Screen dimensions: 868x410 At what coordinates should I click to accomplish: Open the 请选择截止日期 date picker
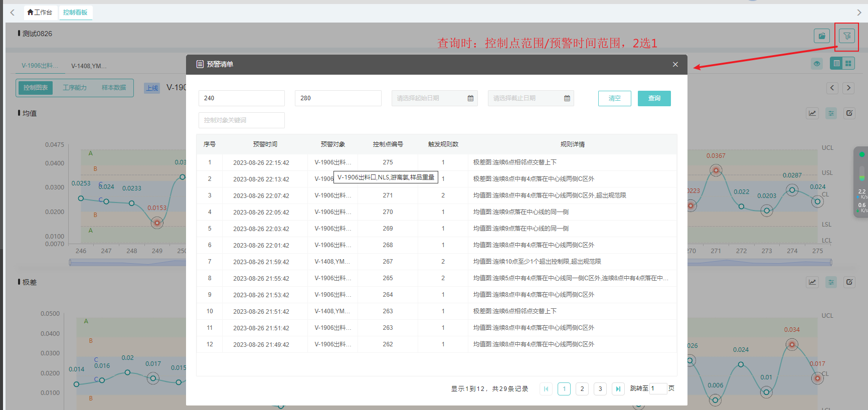531,98
